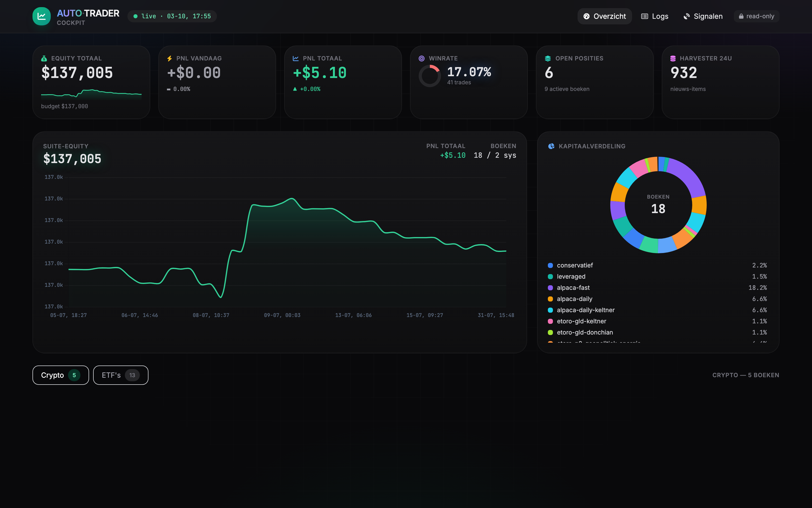Select the Crypto filter tab
This screenshot has width=812, height=508.
tap(61, 375)
